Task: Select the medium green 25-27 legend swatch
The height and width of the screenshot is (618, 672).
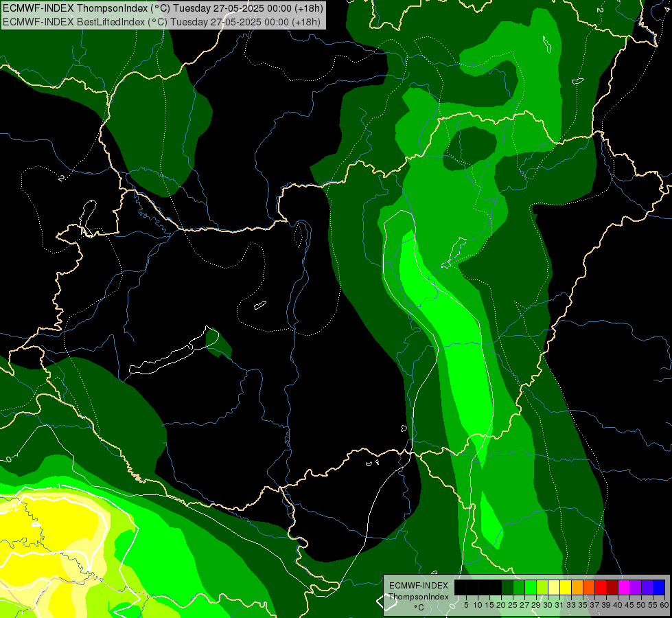Action: click(x=518, y=587)
